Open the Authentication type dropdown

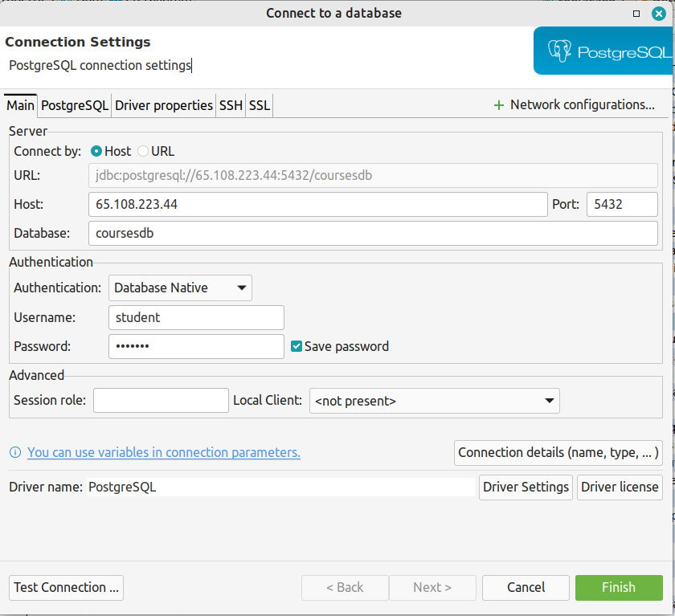click(180, 288)
